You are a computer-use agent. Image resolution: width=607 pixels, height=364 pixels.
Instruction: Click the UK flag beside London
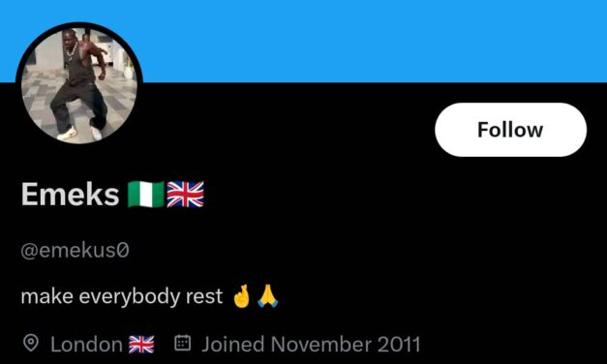pos(141,345)
